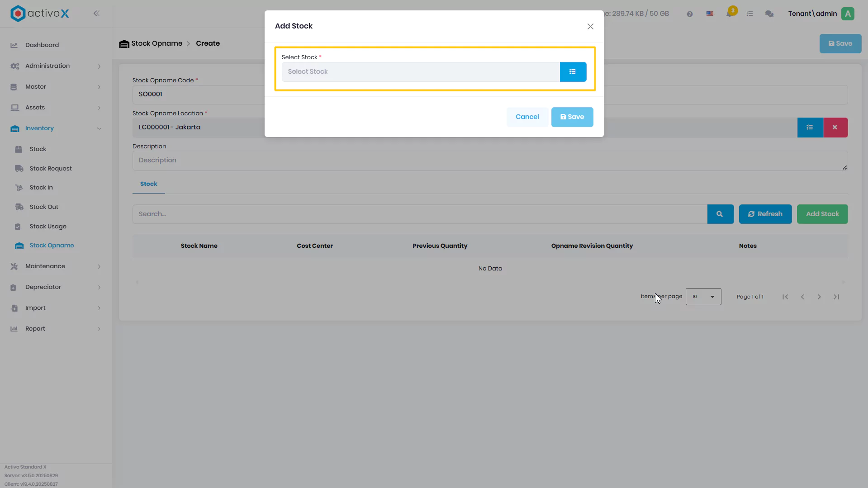Open Stock Usage page

48,227
